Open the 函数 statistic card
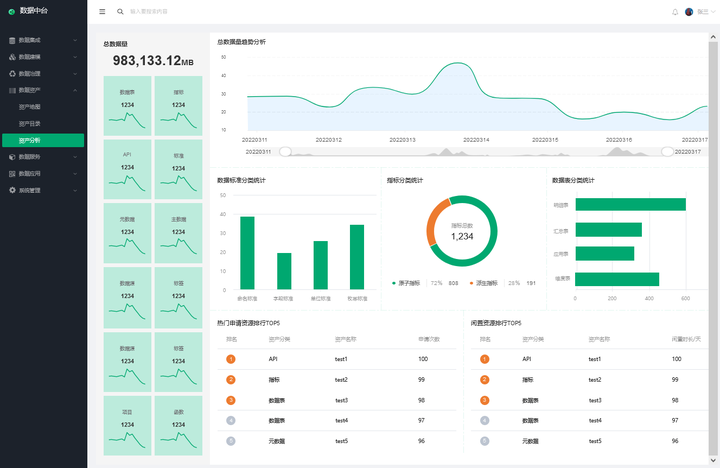Screen dimensions: 720x468 (x=179, y=426)
